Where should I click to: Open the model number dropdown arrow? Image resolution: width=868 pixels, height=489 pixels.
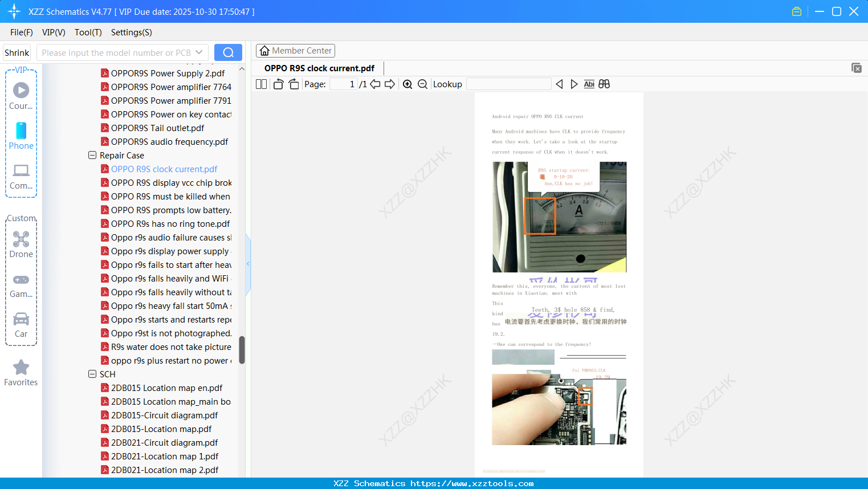coord(199,52)
